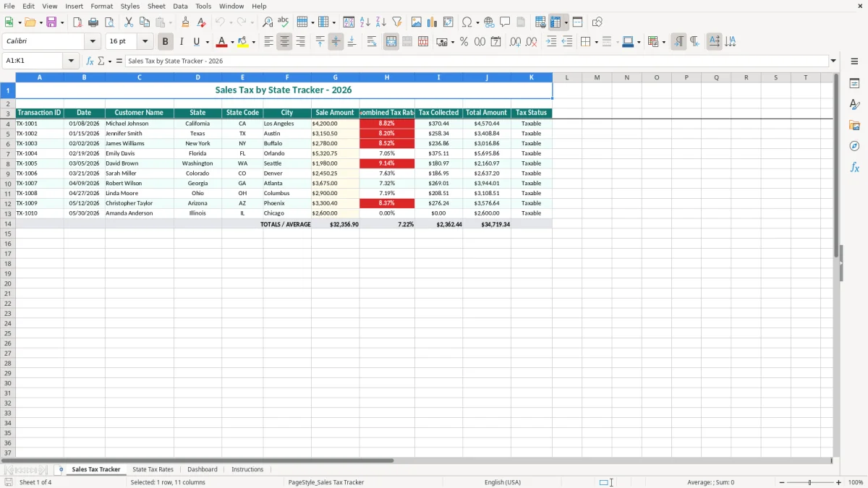868x488 pixels.
Task: Open the sidebar Properties panel
Action: (854, 84)
